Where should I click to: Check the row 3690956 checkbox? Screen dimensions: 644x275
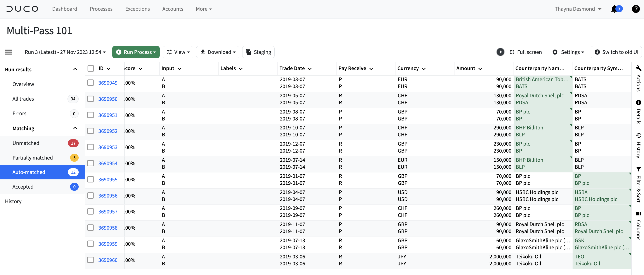90,196
